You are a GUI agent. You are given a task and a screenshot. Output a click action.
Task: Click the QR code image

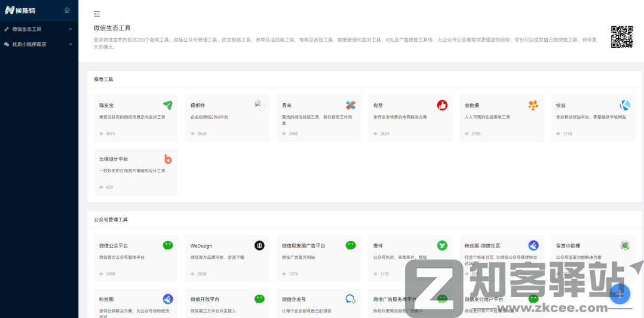621,37
